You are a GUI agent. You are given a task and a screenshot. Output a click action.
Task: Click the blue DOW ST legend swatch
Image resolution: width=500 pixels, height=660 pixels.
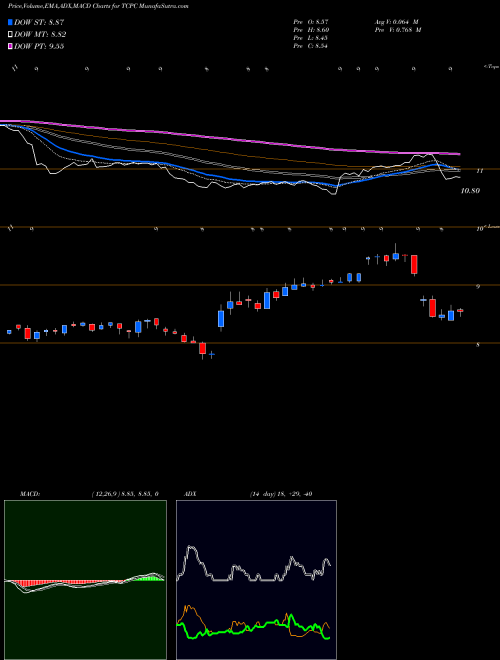[10, 22]
